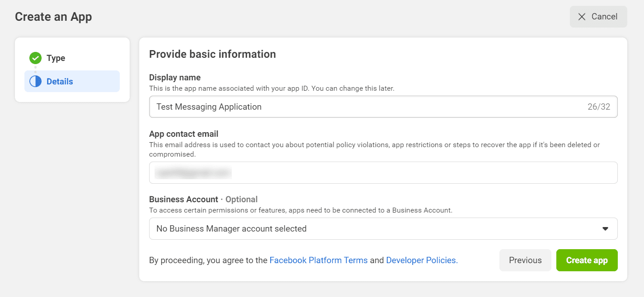
Task: Open the Facebook Platform Terms link
Action: (319, 260)
